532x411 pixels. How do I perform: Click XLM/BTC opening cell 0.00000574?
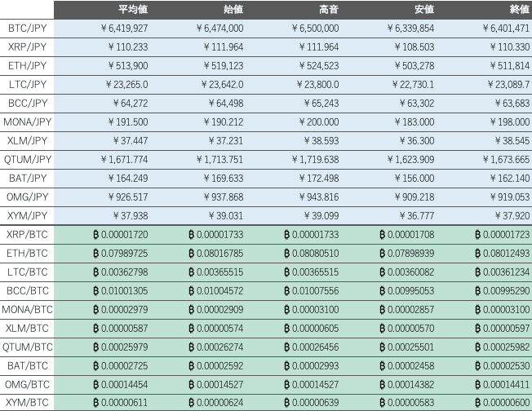tap(215, 329)
